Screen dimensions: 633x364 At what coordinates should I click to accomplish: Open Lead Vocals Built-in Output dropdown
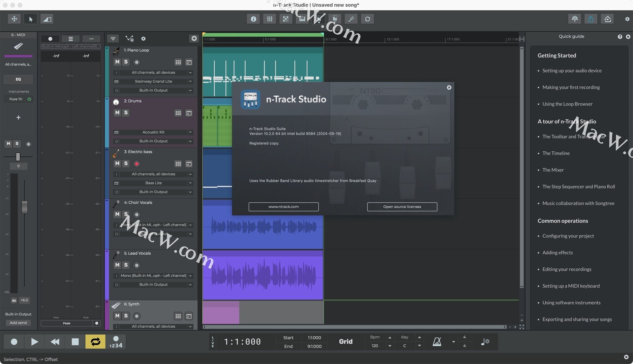point(153,285)
